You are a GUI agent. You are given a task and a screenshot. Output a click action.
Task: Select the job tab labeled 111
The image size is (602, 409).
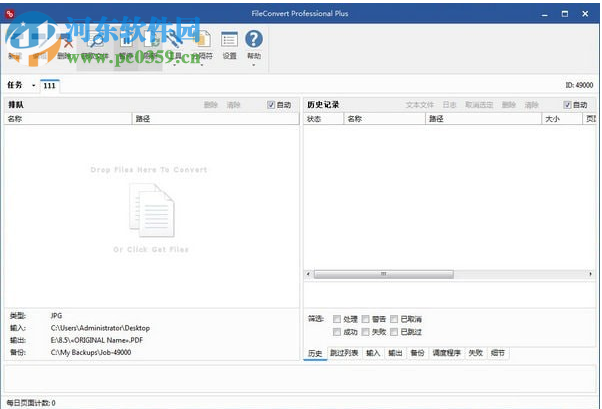point(50,86)
